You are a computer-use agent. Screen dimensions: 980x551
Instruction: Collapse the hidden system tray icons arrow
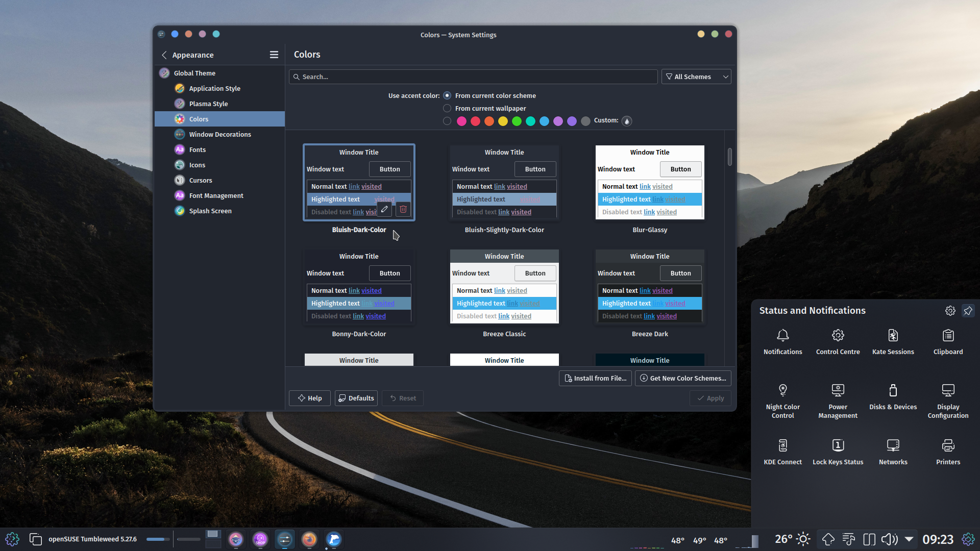click(x=909, y=539)
